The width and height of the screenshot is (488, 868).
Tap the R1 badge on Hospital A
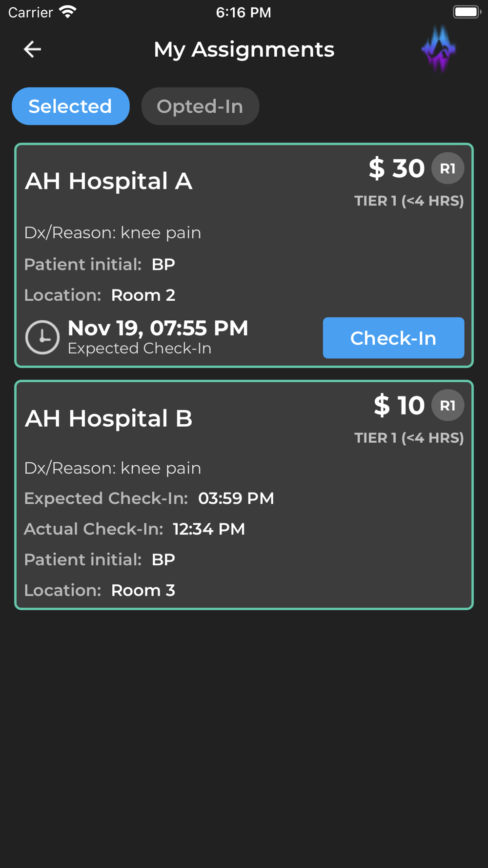point(447,168)
